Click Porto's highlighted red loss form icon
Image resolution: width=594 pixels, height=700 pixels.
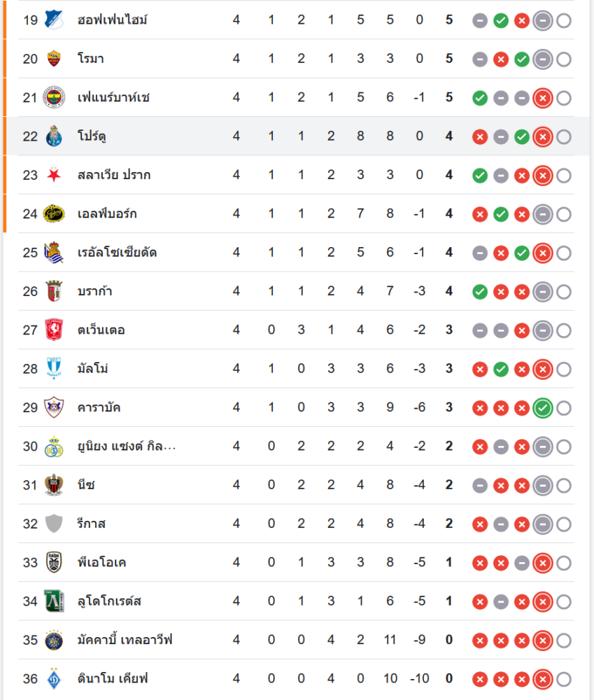[542, 136]
